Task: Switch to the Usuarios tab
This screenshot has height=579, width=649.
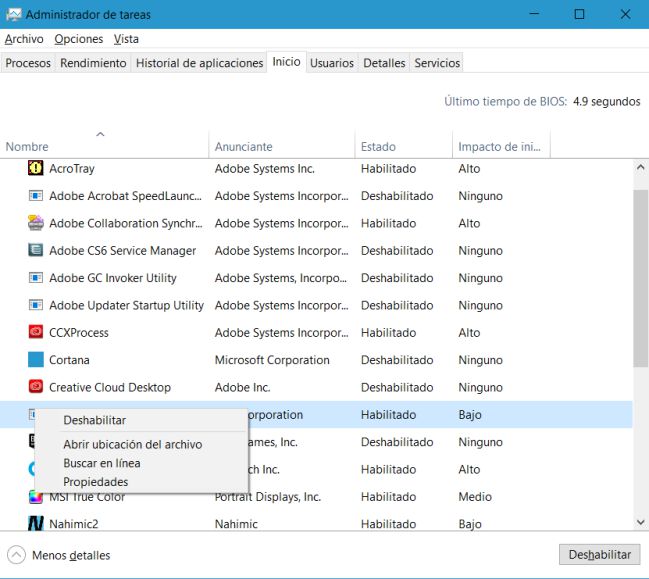Action: [x=332, y=63]
